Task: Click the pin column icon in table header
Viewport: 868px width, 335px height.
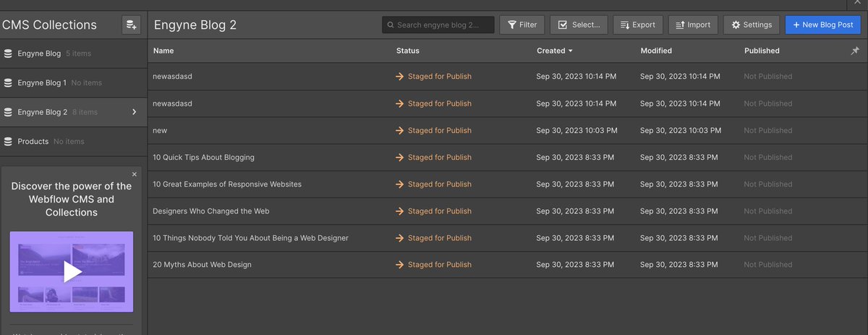Action: tap(855, 51)
